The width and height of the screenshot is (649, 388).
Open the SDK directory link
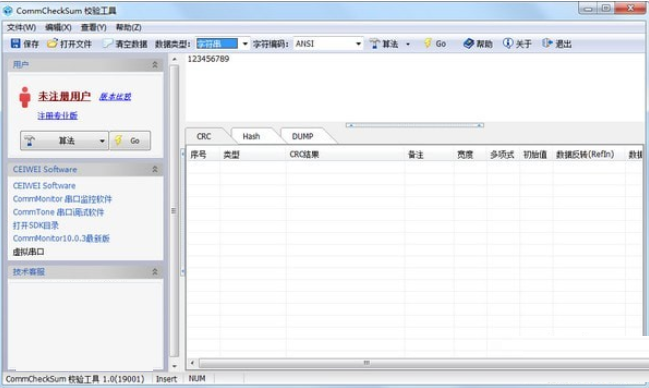coord(36,225)
